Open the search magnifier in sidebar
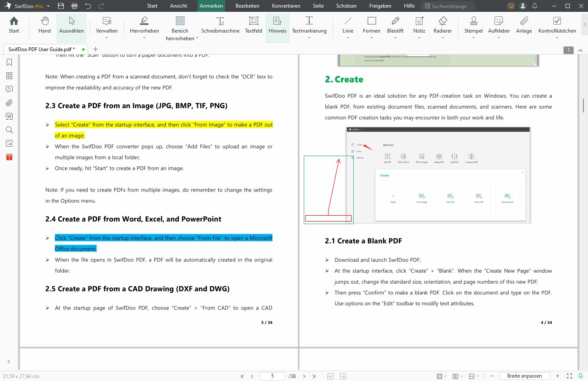This screenshot has width=588, height=381. [x=9, y=130]
